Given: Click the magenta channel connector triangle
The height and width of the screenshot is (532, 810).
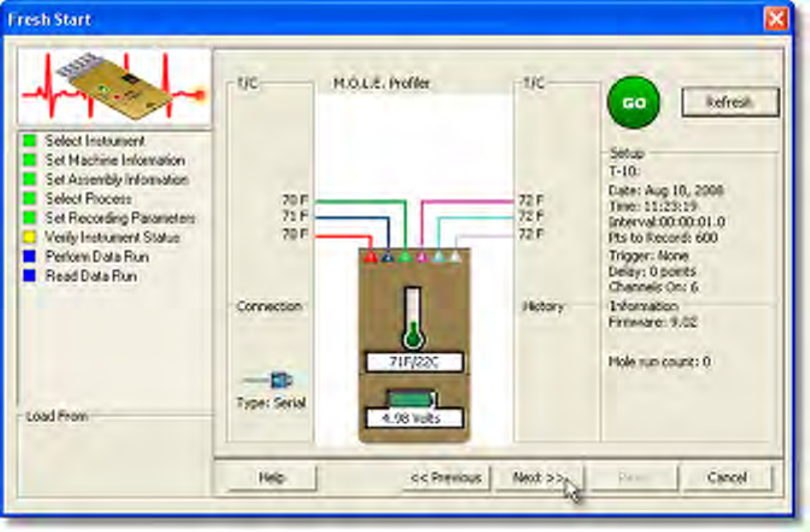Looking at the screenshot, I should coord(421,256).
